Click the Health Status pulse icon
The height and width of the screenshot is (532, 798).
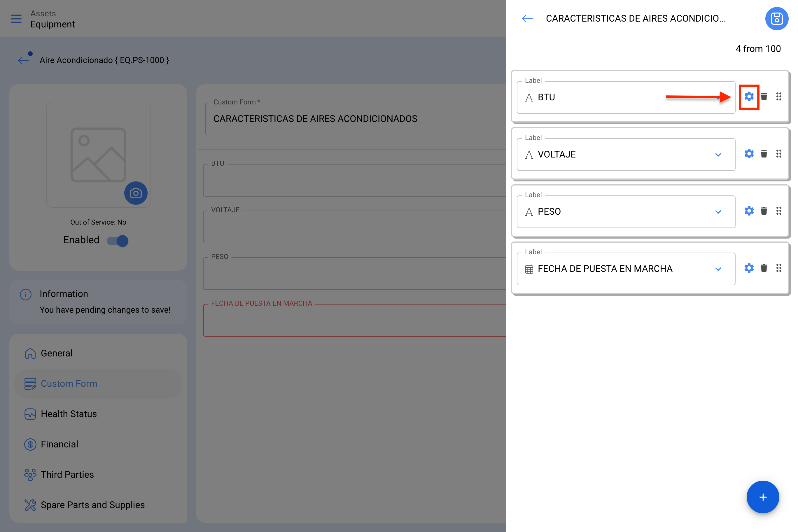point(30,414)
